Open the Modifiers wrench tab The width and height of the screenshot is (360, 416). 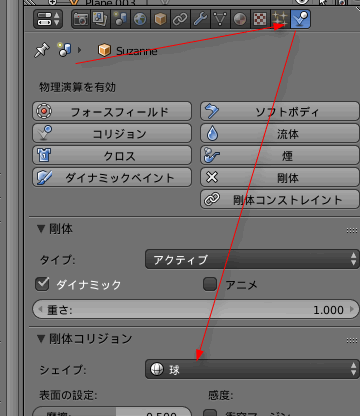pyautogui.click(x=200, y=19)
